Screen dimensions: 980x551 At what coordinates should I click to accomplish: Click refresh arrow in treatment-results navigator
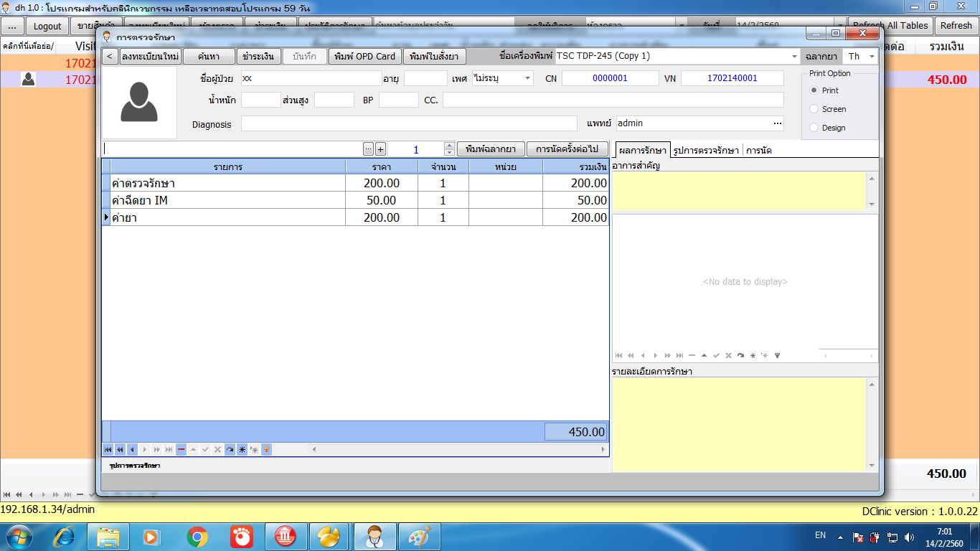pyautogui.click(x=740, y=355)
